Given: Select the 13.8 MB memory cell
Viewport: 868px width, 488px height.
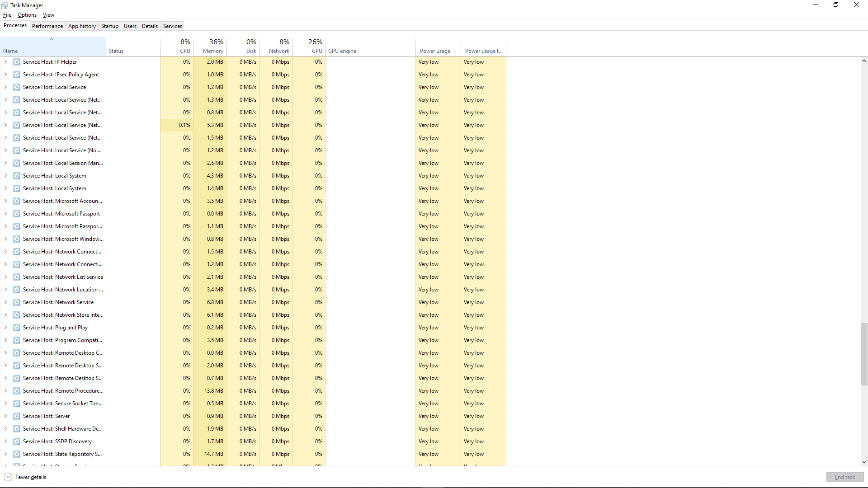Looking at the screenshot, I should pyautogui.click(x=210, y=391).
